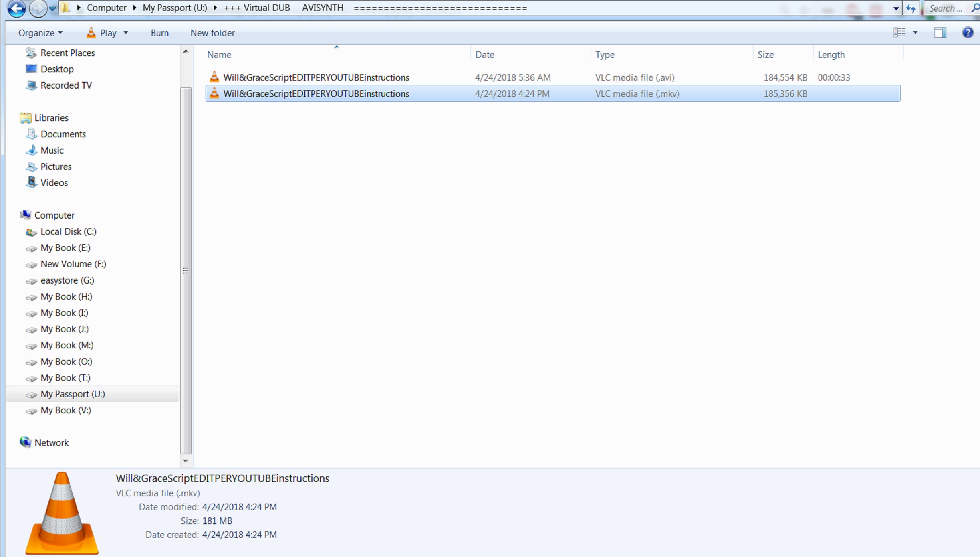This screenshot has width=980, height=557.
Task: Click the Change your view icon
Action: [x=899, y=32]
